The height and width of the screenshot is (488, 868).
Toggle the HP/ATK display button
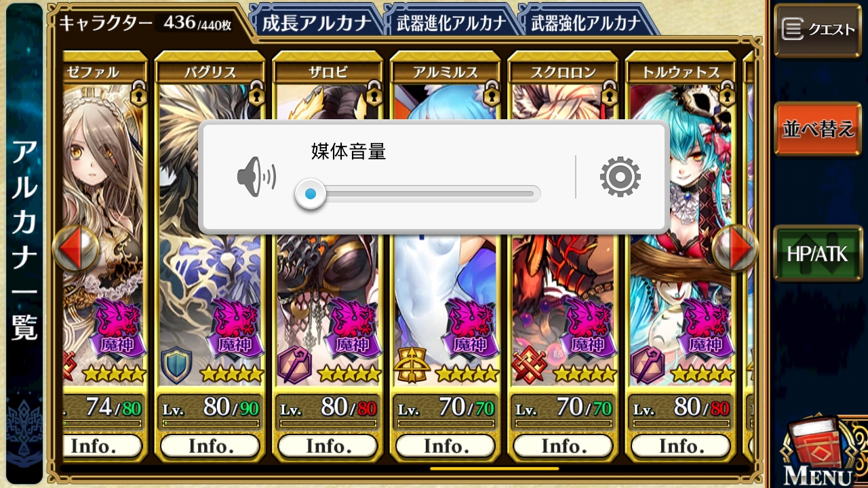coord(818,253)
